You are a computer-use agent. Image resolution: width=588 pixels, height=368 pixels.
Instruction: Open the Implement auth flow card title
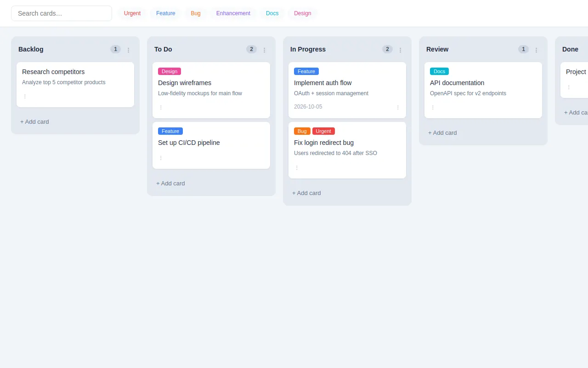323,83
